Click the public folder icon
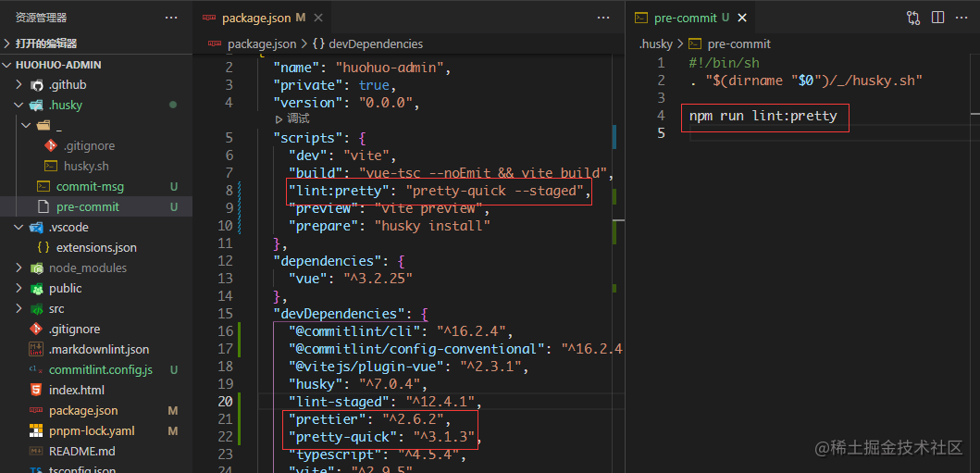 tap(37, 288)
